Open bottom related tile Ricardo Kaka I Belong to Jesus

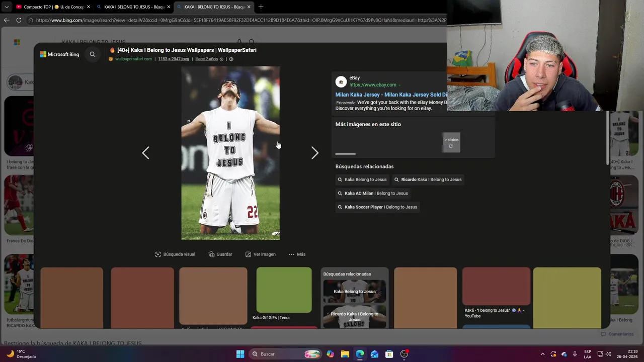[355, 317]
